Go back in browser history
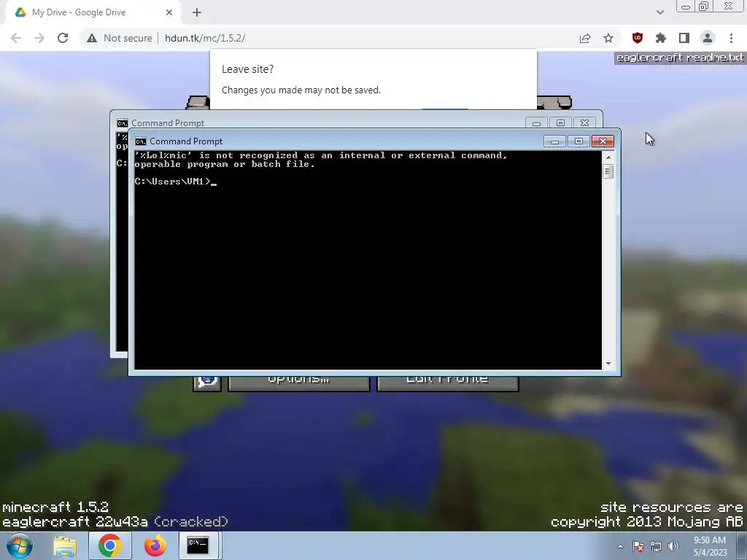The image size is (747, 560). pos(16,38)
